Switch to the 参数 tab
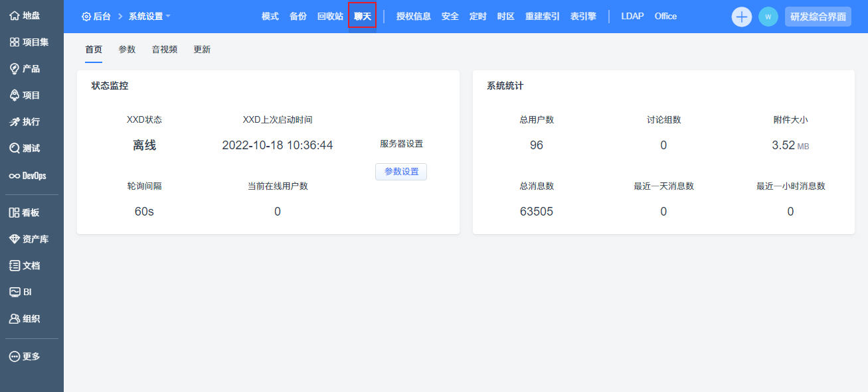 click(x=127, y=49)
